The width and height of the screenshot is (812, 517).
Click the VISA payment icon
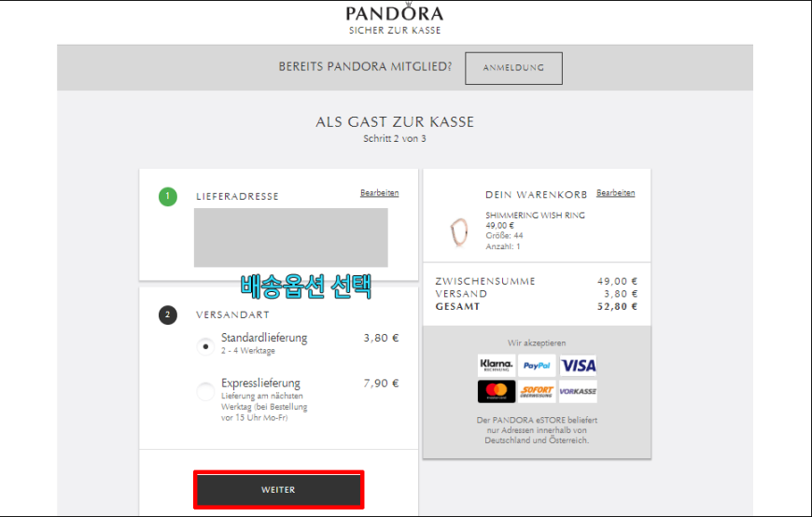[578, 366]
